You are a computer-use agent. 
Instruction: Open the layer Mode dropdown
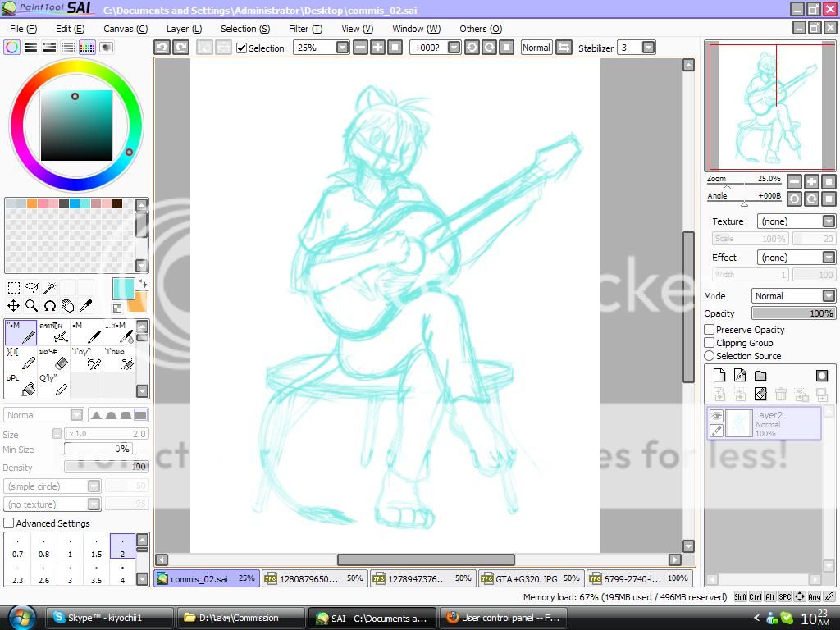pyautogui.click(x=793, y=296)
